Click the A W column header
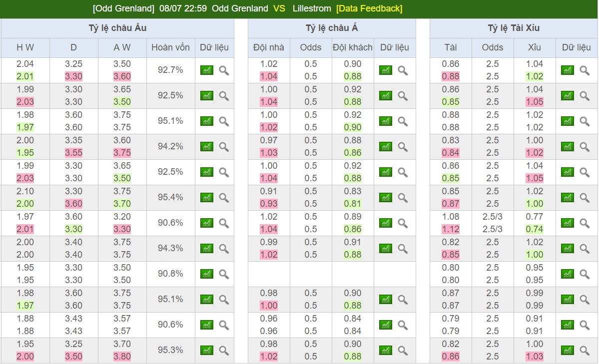The image size is (599, 364). [x=122, y=47]
